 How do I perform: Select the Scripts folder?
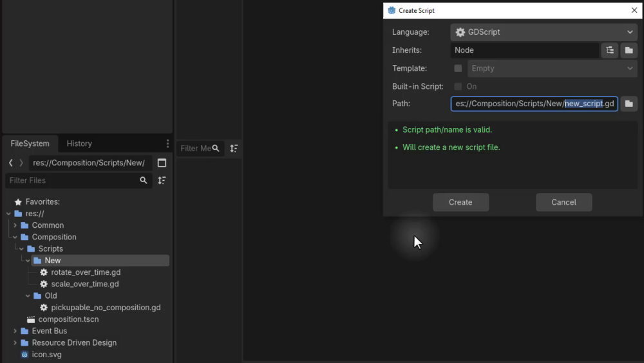tap(50, 249)
